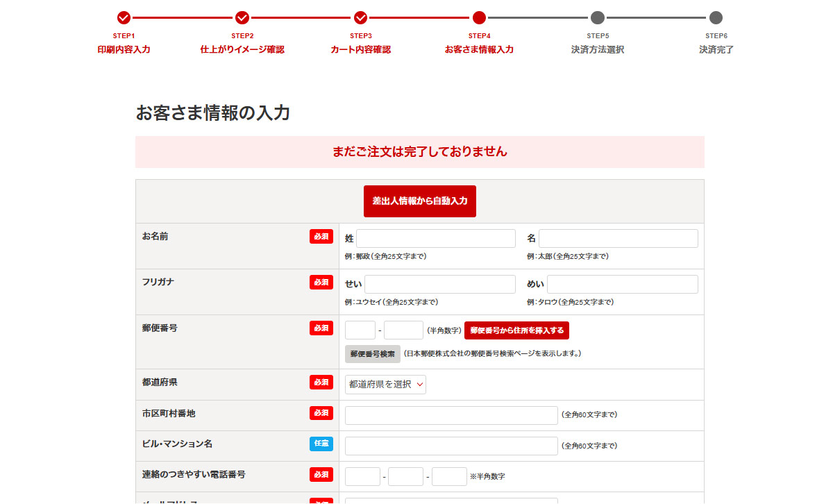
Task: Click the first phone number box
Action: pyautogui.click(x=362, y=477)
